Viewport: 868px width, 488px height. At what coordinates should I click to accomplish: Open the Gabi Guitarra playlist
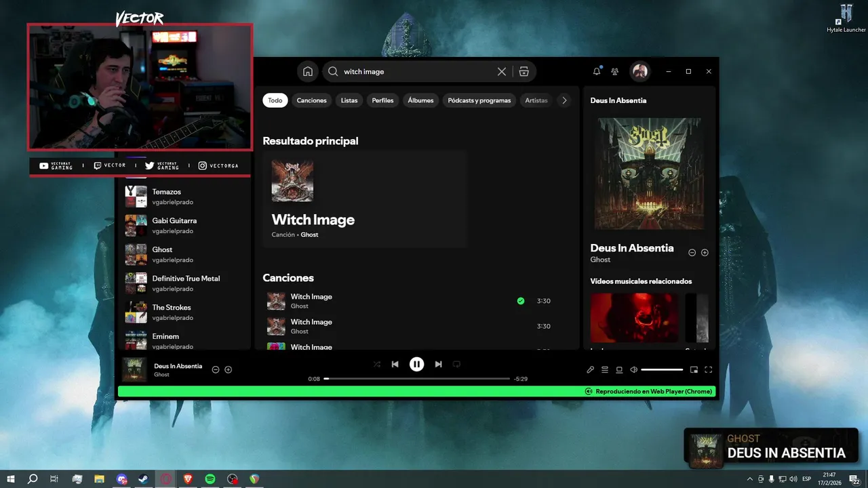click(x=184, y=226)
